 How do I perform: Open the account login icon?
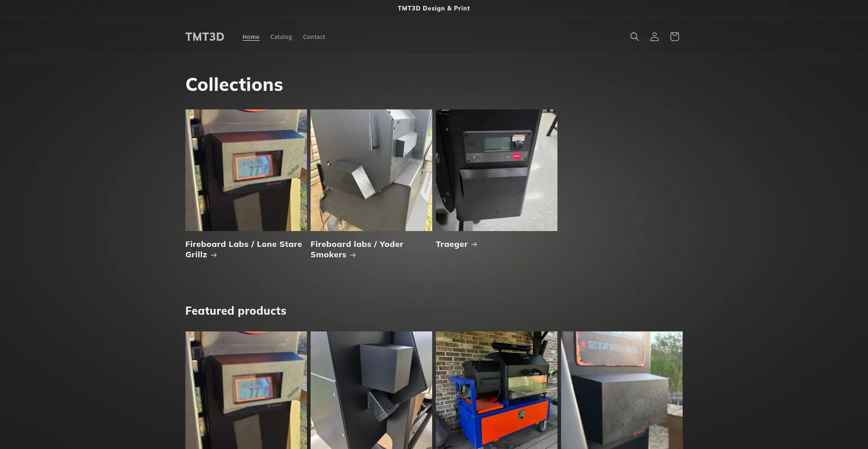[x=654, y=37]
